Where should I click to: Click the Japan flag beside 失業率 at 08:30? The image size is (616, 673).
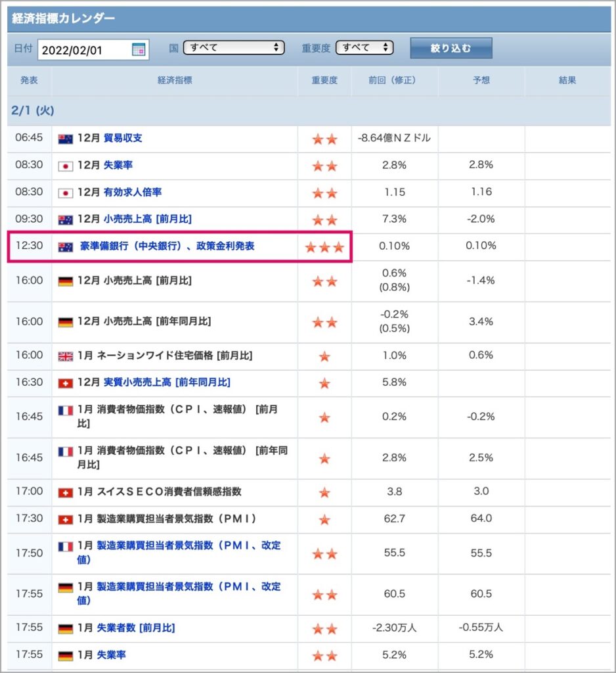click(66, 166)
